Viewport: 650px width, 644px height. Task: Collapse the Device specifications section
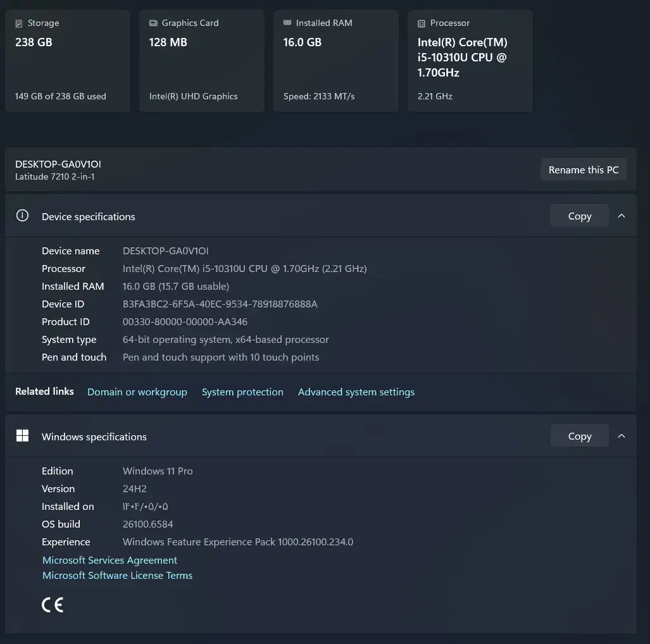(x=622, y=216)
